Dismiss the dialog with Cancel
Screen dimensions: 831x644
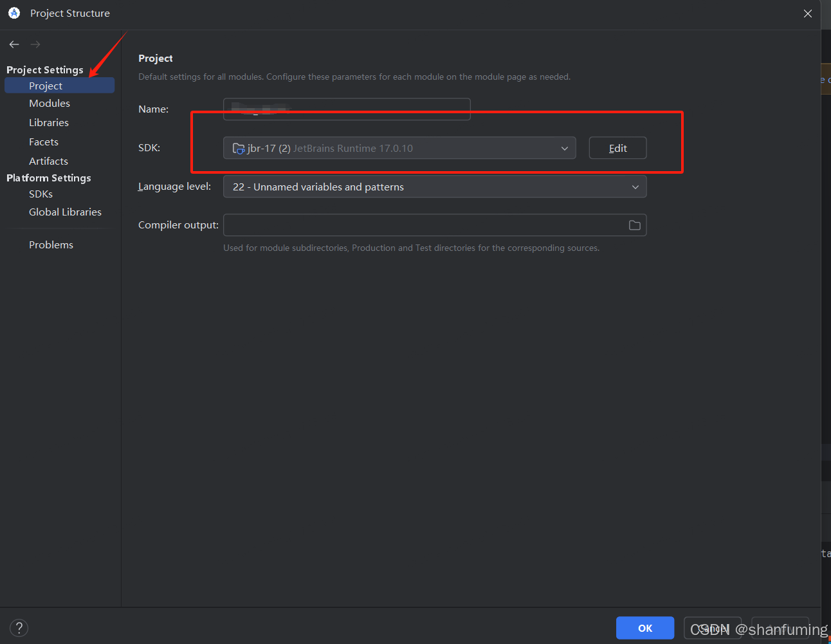[713, 628]
